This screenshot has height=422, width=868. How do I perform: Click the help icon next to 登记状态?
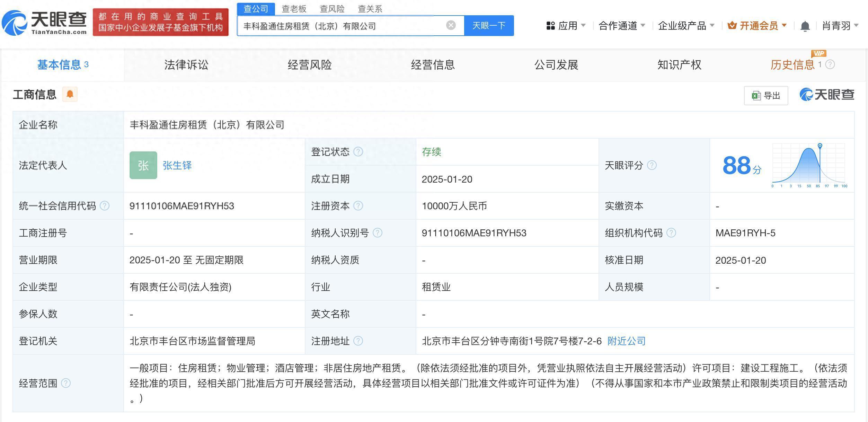(x=358, y=152)
